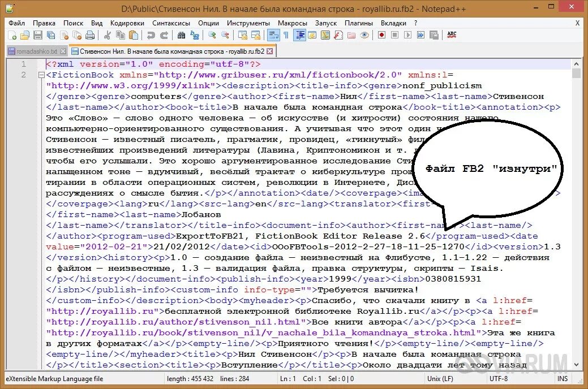This screenshot has width=588, height=389.
Task: Run macro multiple times with double-arrow icon
Action: [x=421, y=35]
